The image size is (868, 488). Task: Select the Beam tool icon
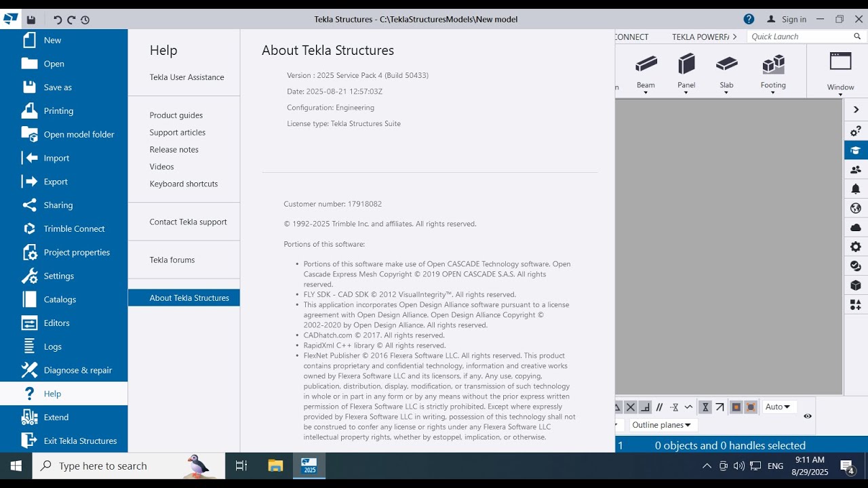646,64
